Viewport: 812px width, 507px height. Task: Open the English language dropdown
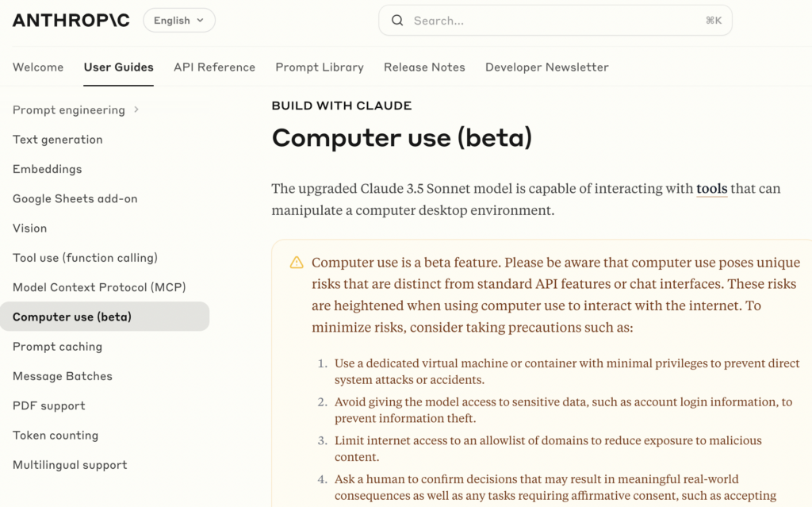pos(178,21)
